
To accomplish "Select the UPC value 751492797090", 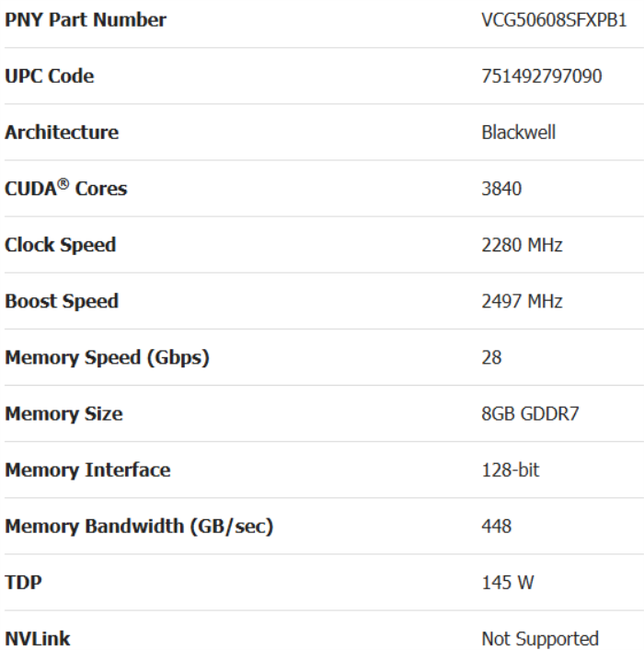I will [x=542, y=76].
